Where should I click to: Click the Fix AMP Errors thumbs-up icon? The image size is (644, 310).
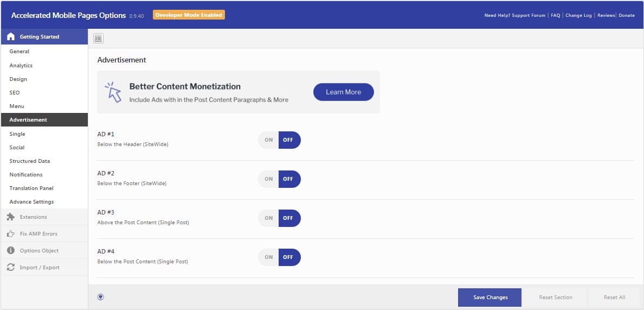[10, 234]
